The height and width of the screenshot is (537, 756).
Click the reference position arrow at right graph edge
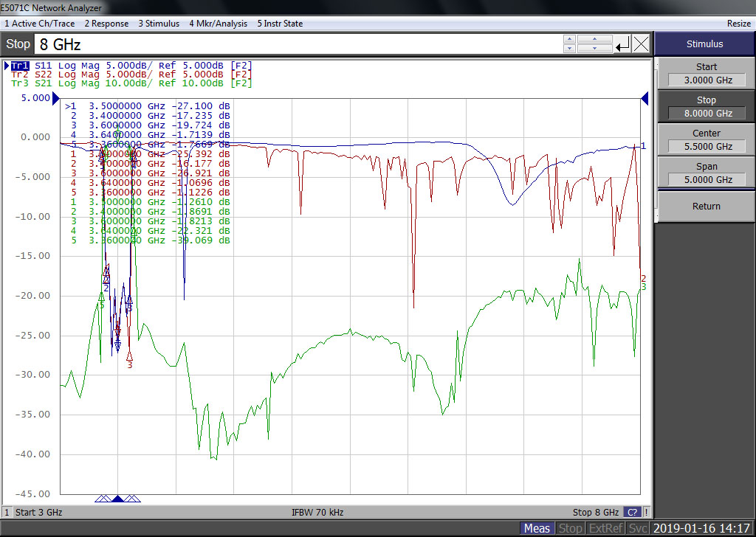pyautogui.click(x=645, y=98)
